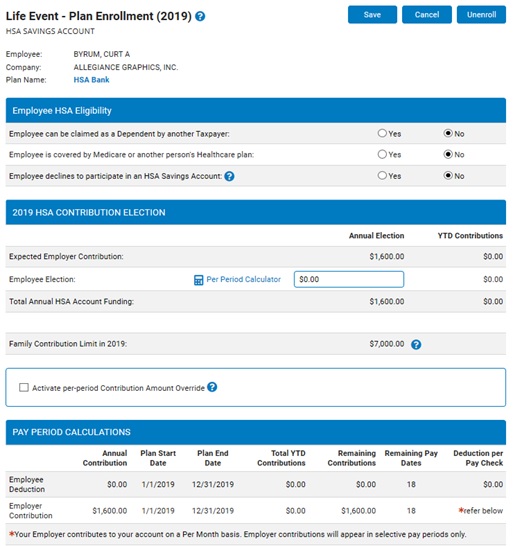Open help icon beside Family Contribution Limit
Image resolution: width=513 pixels, height=546 pixels.
click(x=416, y=344)
